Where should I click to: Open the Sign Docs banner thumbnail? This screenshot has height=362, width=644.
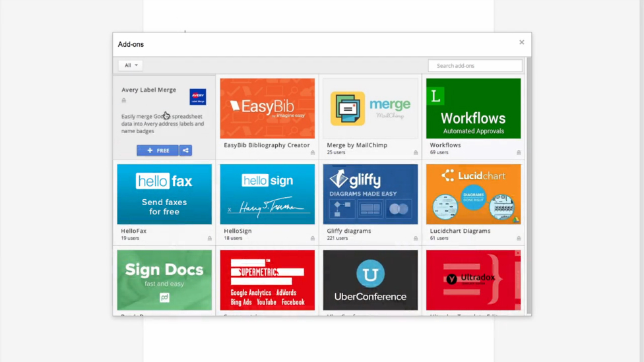pyautogui.click(x=164, y=280)
